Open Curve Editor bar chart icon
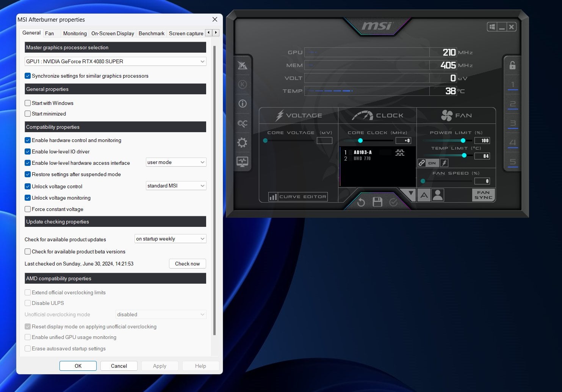 [273, 197]
